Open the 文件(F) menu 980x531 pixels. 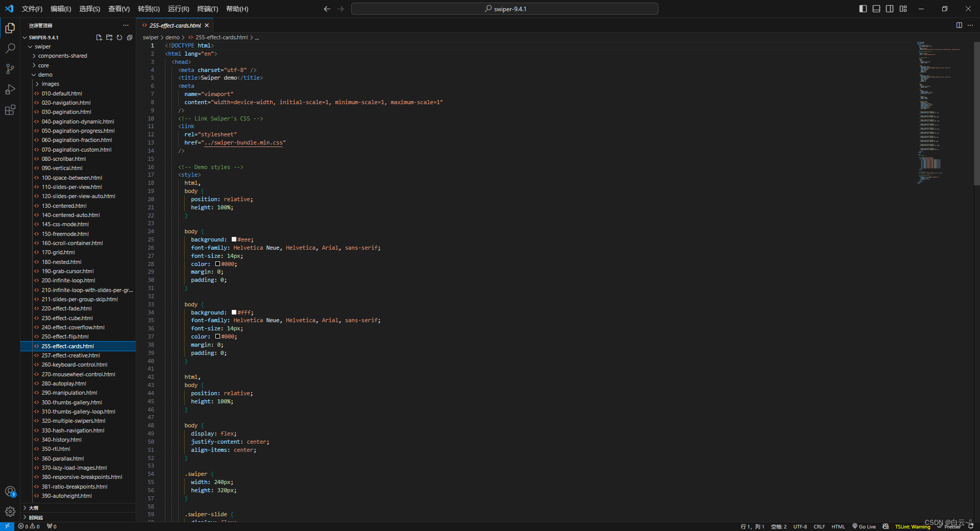[x=32, y=9]
